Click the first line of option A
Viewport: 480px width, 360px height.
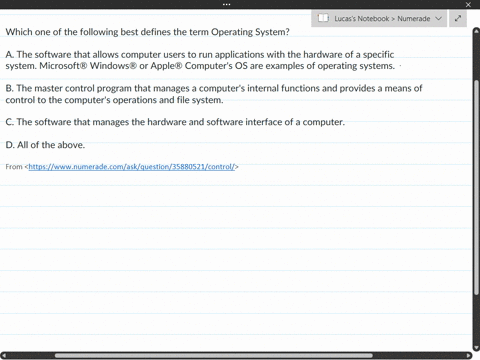pos(200,54)
